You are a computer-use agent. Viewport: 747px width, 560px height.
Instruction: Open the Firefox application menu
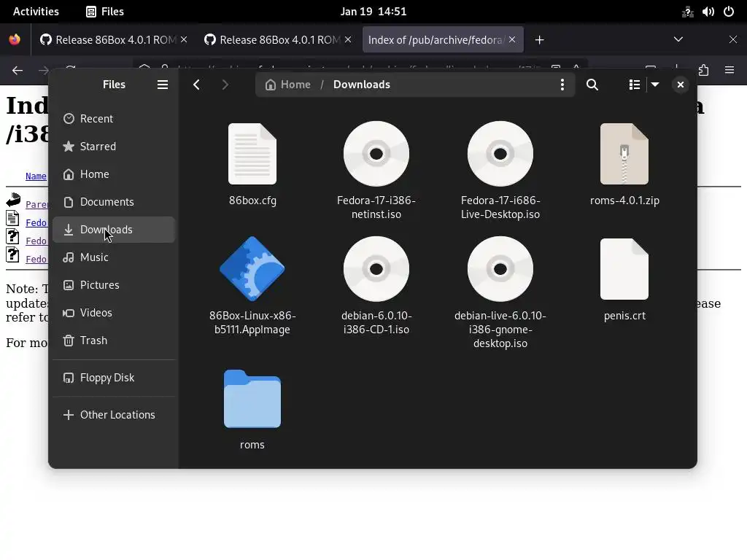coord(729,71)
